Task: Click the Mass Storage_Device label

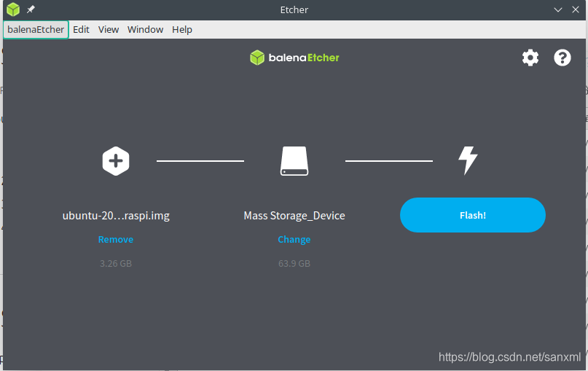Action: click(294, 216)
